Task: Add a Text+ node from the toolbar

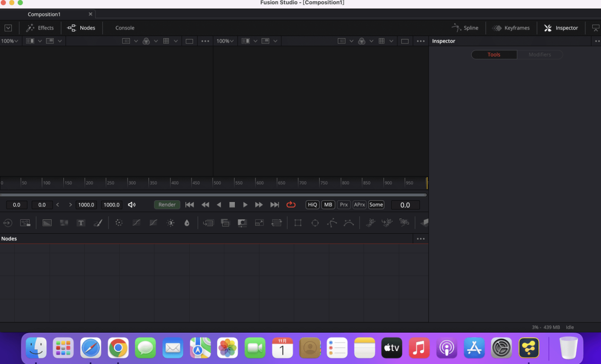Action: click(x=81, y=223)
